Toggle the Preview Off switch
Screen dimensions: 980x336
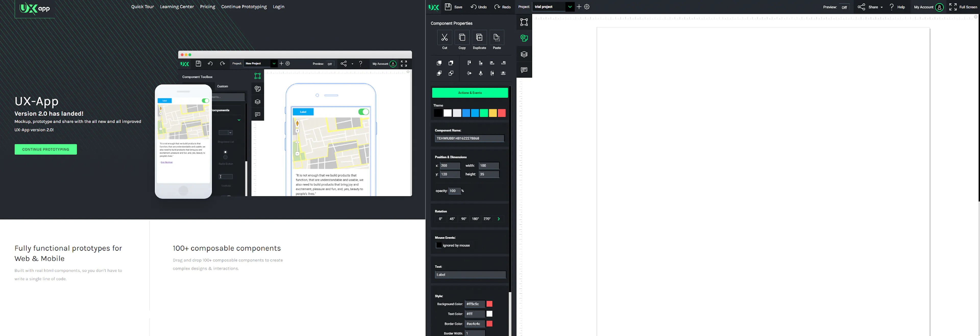844,7
